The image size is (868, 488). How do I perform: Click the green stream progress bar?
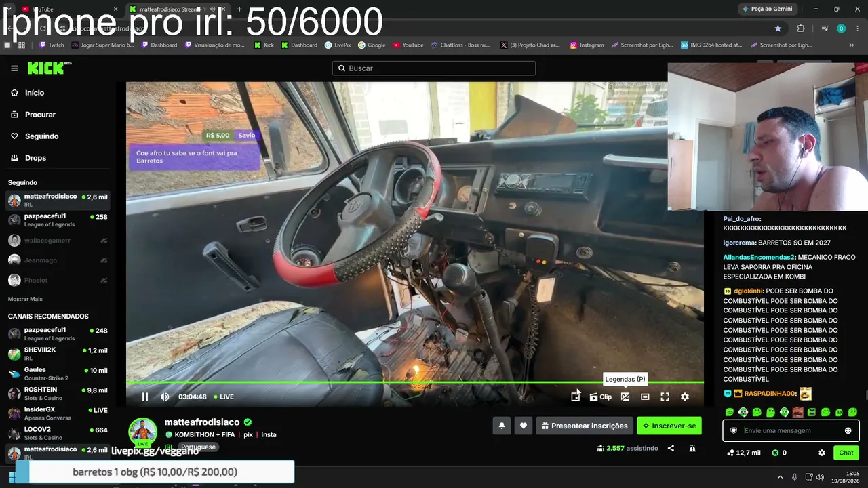[415, 382]
